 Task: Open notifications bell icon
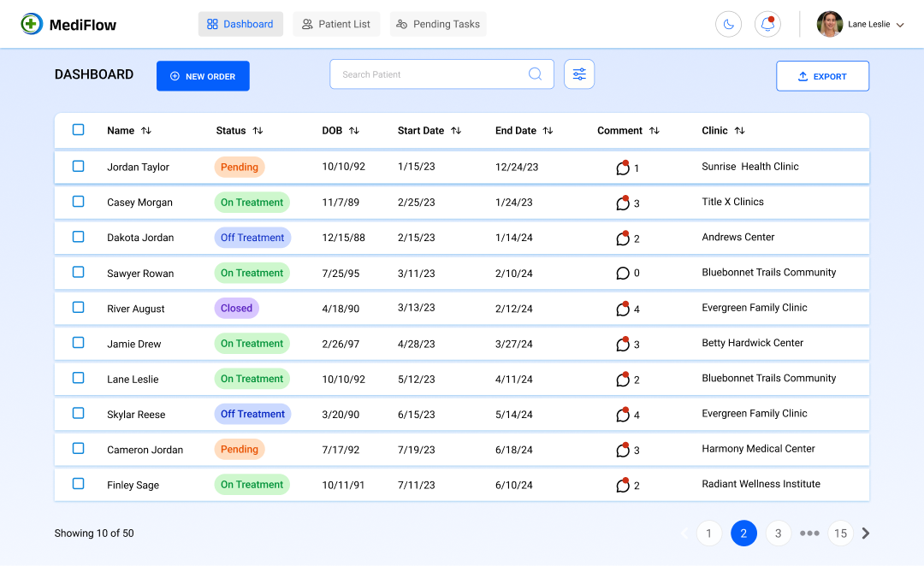point(767,24)
